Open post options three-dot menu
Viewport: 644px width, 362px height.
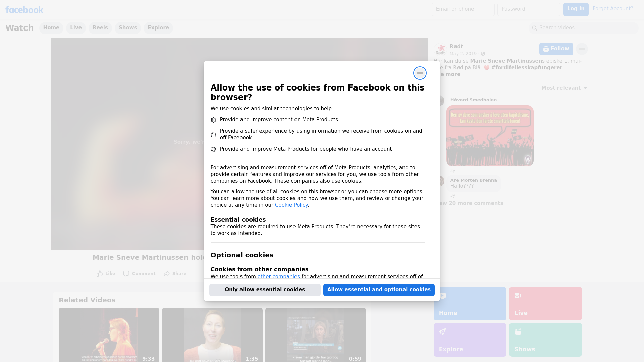pyautogui.click(x=582, y=49)
